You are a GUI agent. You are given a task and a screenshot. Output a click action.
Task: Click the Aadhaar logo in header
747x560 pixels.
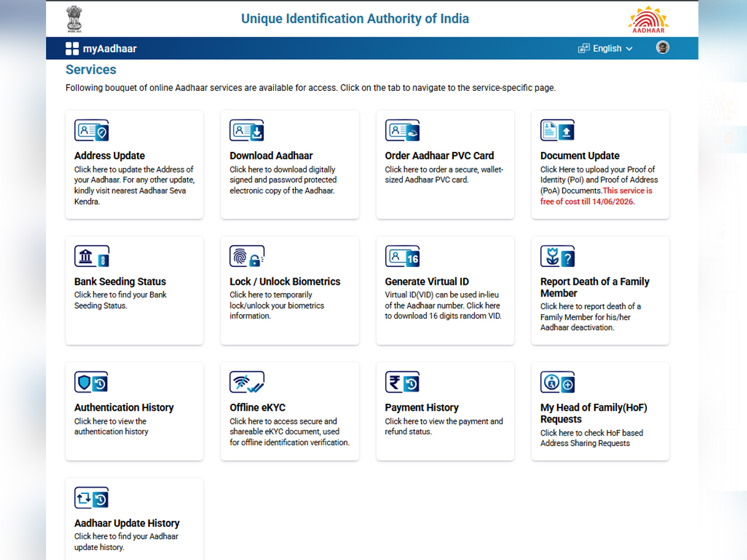(648, 19)
